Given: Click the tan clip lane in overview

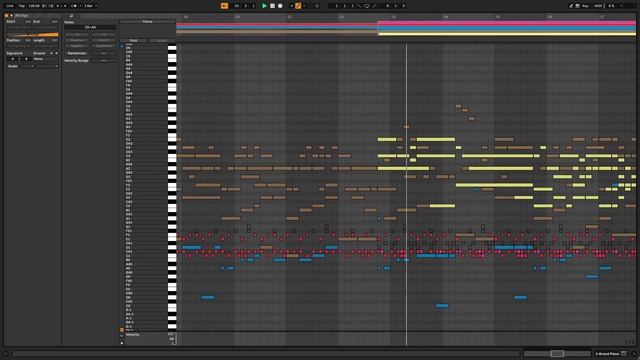Looking at the screenshot, I should [277, 31].
